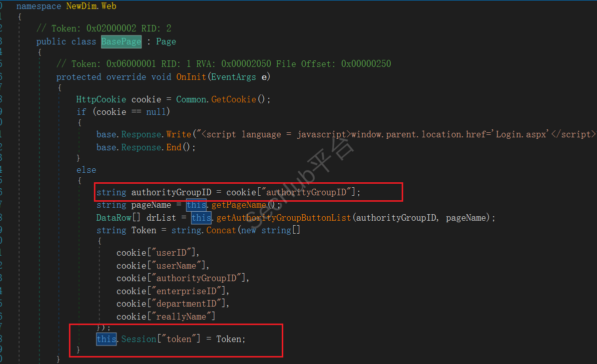Screen dimensions: 597x364
Task: Open the Page base class reference
Action: click(166, 41)
